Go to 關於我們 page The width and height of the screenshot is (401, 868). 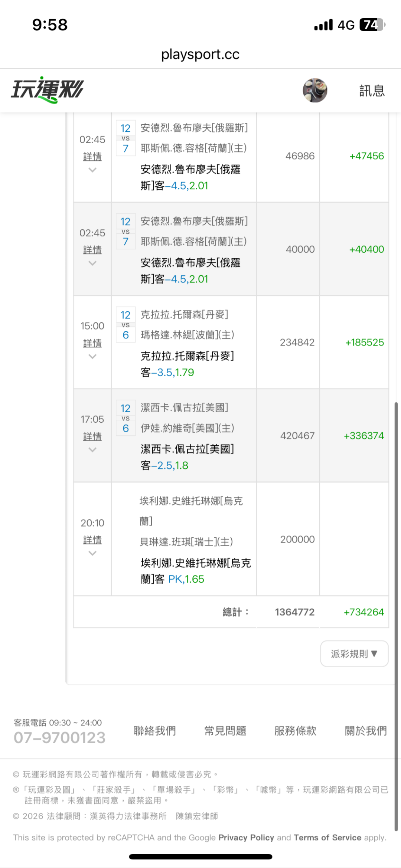click(366, 731)
